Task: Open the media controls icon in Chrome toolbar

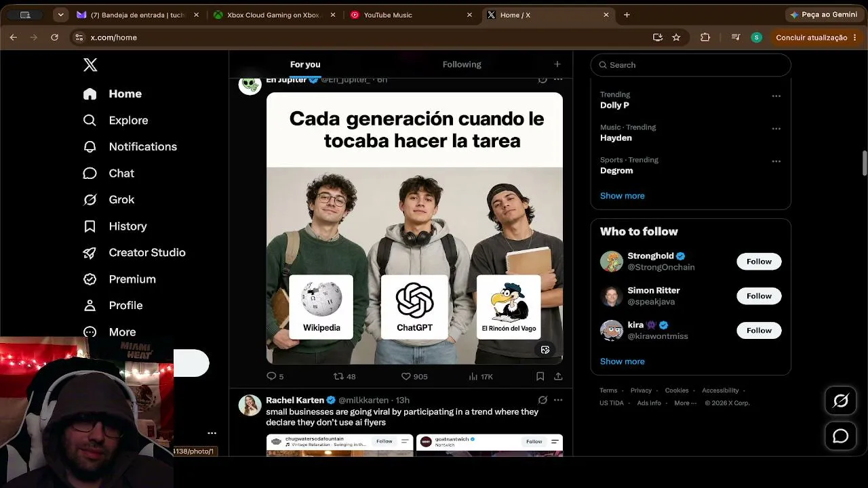Action: pyautogui.click(x=736, y=37)
